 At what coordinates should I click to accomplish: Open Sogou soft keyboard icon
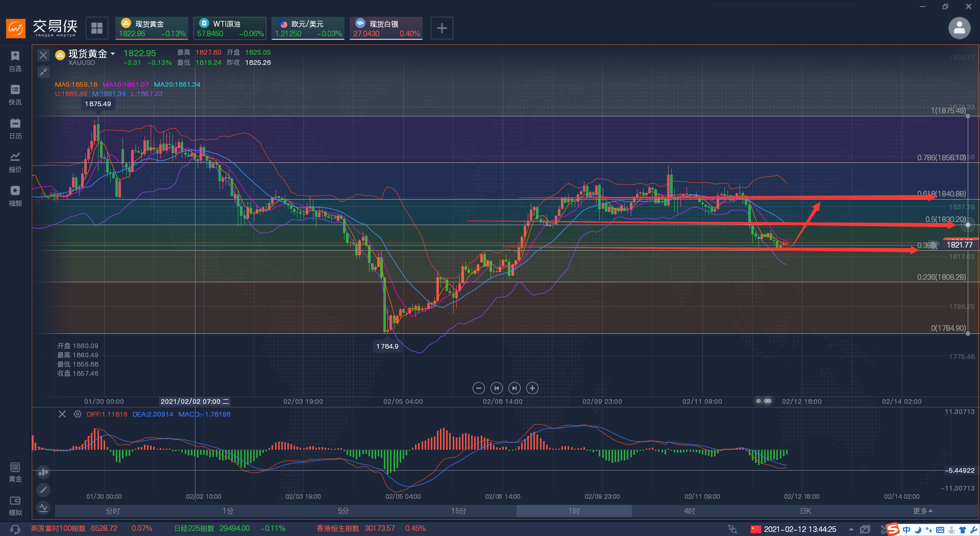point(940,529)
